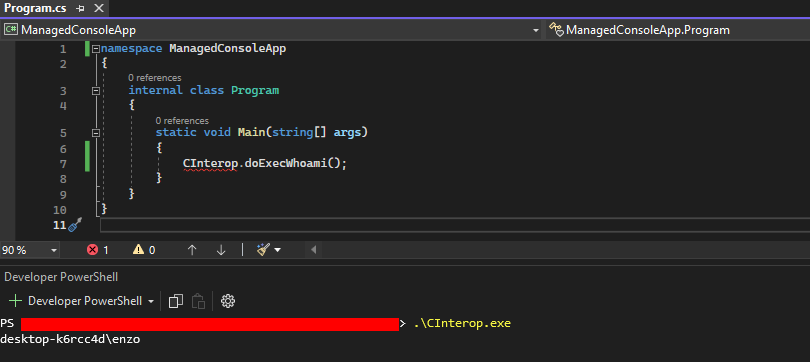Click the Main method name
810x362 pixels.
(x=251, y=133)
